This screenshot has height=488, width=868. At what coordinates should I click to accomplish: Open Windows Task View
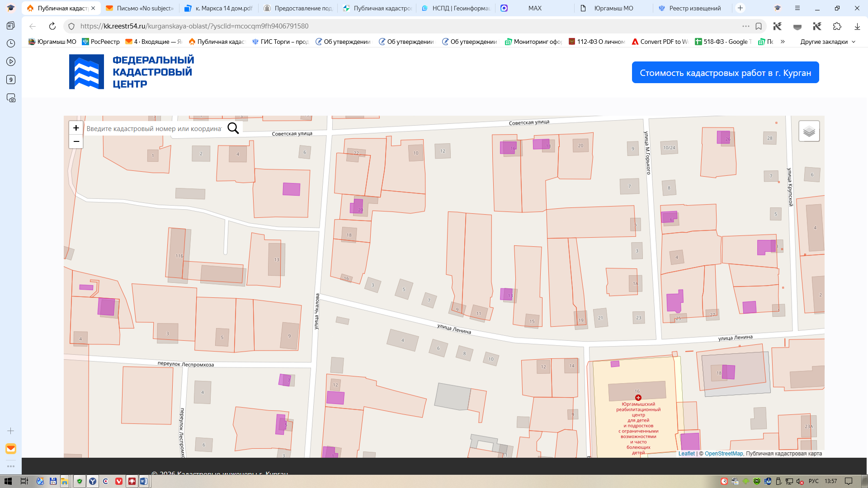(x=24, y=481)
